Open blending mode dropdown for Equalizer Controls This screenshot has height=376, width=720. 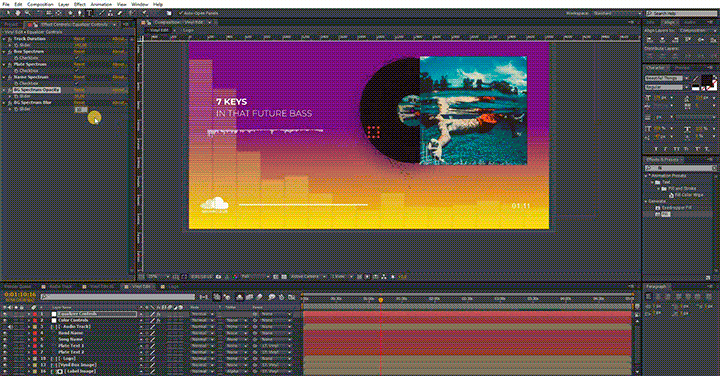202,314
